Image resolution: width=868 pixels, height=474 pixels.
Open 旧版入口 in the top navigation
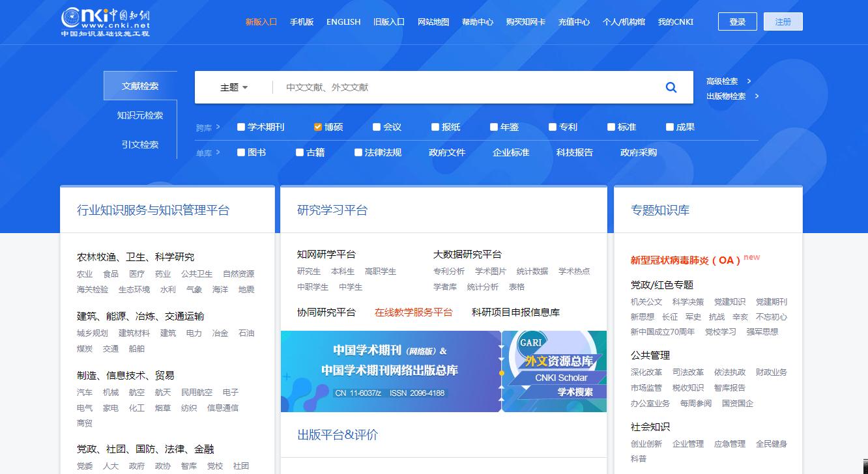pyautogui.click(x=389, y=21)
